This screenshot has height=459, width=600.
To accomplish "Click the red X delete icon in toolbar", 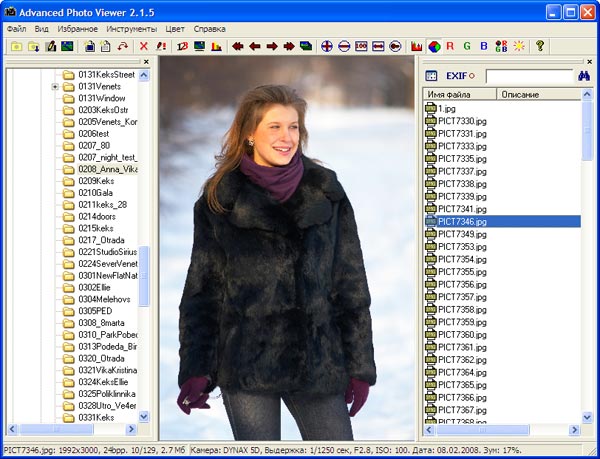I will pos(143,46).
